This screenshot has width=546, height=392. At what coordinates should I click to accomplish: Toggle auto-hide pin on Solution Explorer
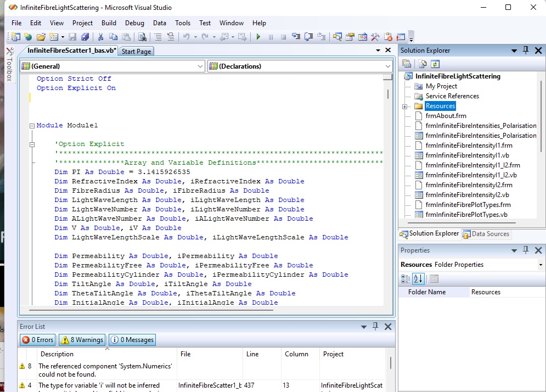pos(526,51)
